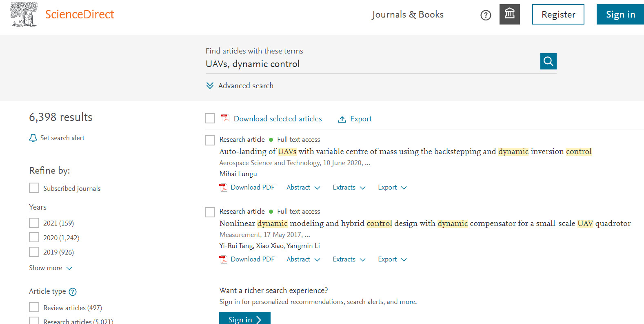Click the Elsevier tree logo
This screenshot has height=324, width=644.
(x=24, y=14)
